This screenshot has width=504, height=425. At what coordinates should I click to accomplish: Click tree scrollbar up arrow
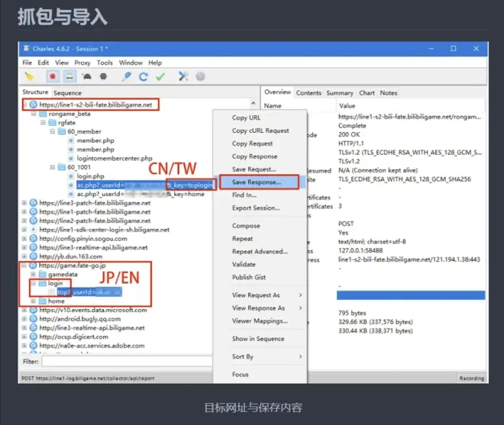pos(254,103)
